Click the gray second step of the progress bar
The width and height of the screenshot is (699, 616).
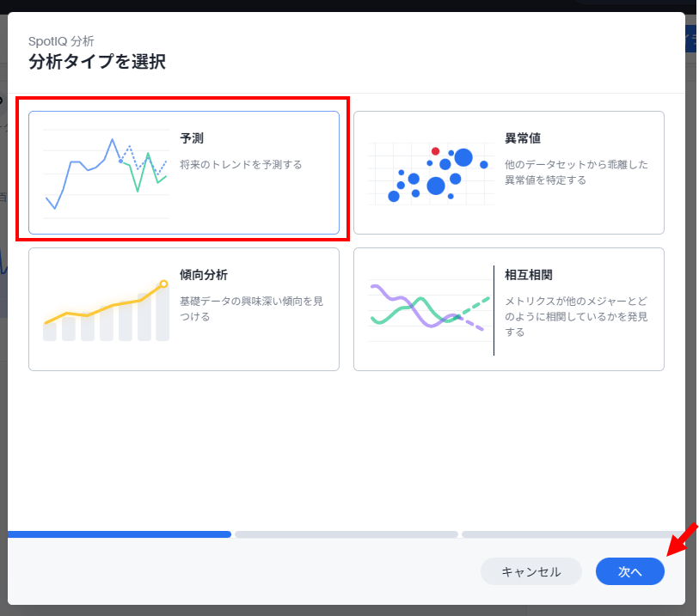click(x=346, y=534)
